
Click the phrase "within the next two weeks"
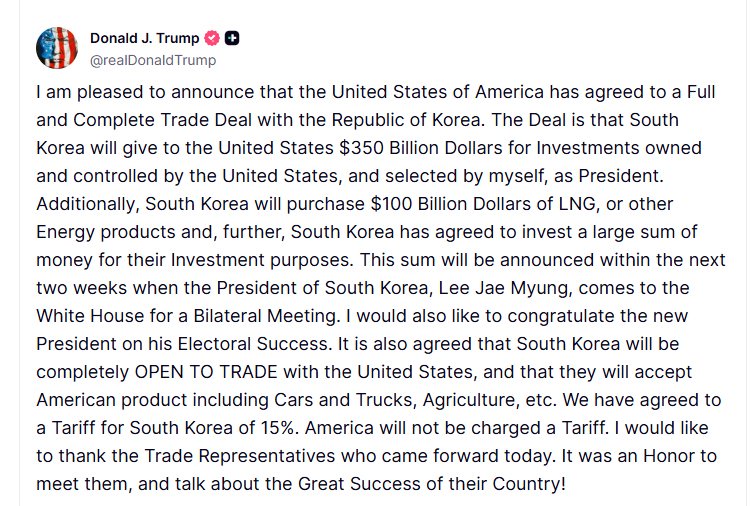640,260
